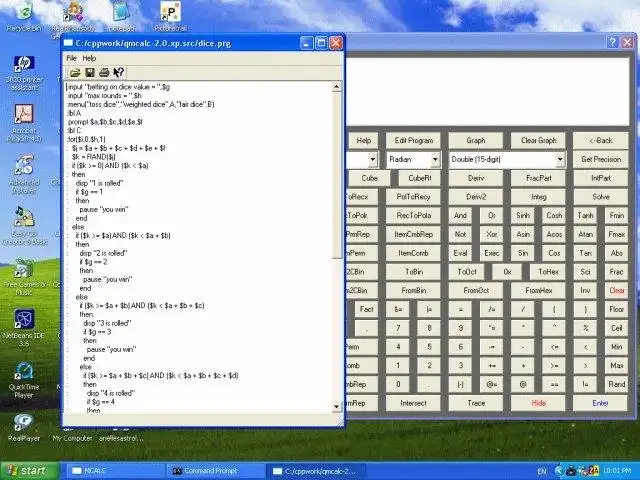The height and width of the screenshot is (480, 640).
Task: Click the red Hide button
Action: (x=538, y=403)
